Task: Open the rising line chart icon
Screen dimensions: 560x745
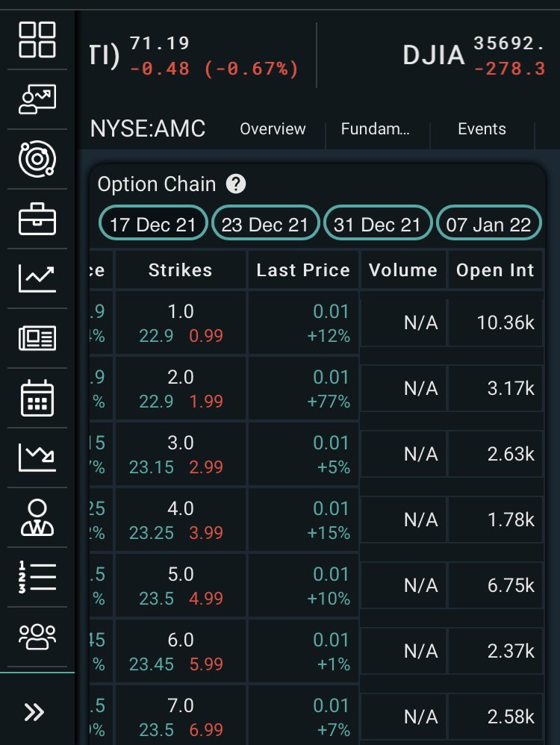Action: tap(37, 278)
